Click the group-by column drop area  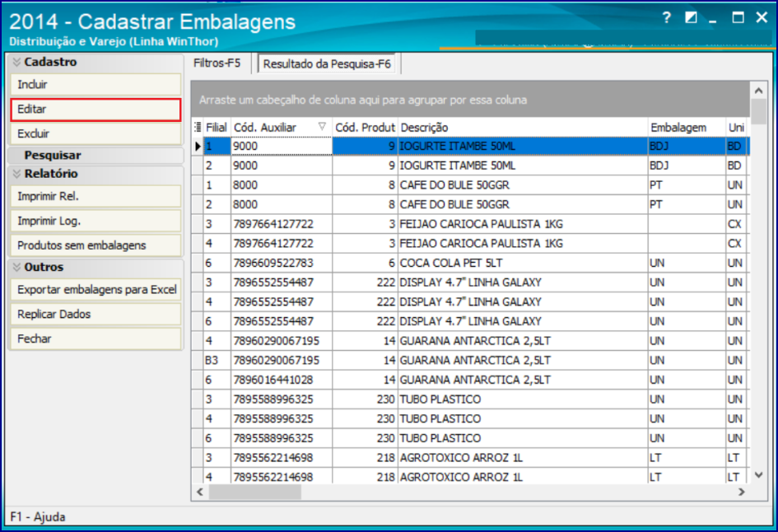(x=470, y=100)
